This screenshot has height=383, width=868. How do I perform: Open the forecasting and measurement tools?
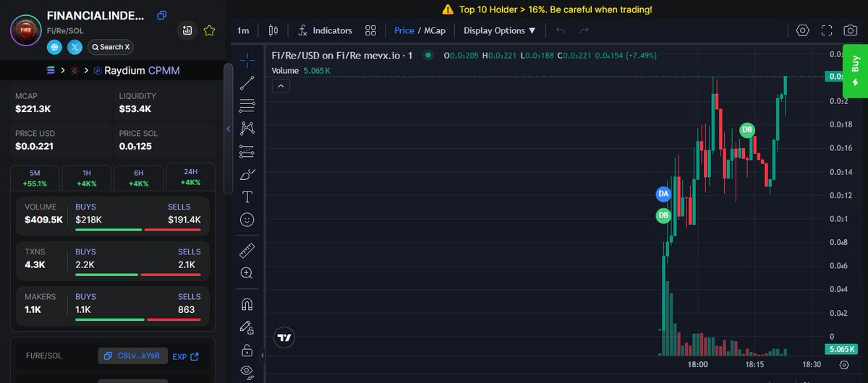pyautogui.click(x=247, y=152)
